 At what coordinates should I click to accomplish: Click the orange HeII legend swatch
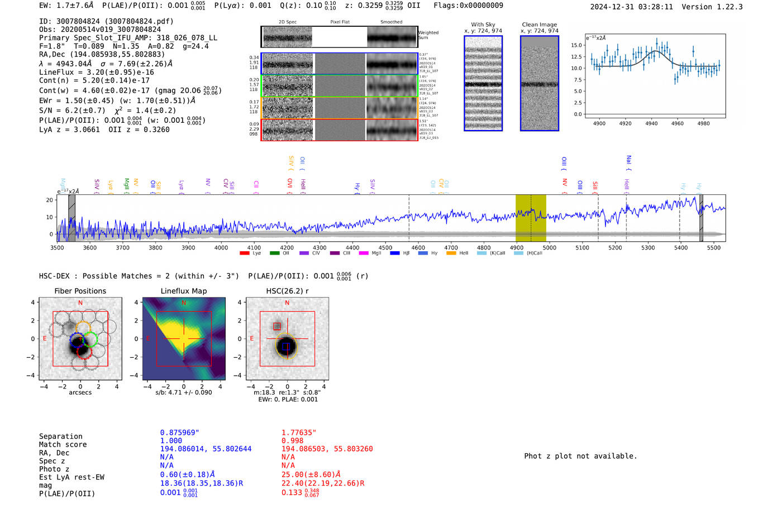tap(451, 253)
